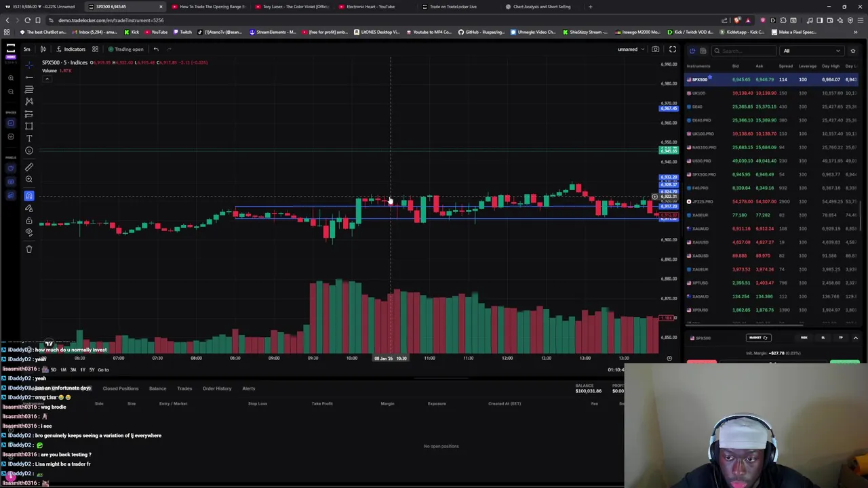Enter fullscreen chart mode
The height and width of the screenshot is (488, 868).
pyautogui.click(x=673, y=49)
